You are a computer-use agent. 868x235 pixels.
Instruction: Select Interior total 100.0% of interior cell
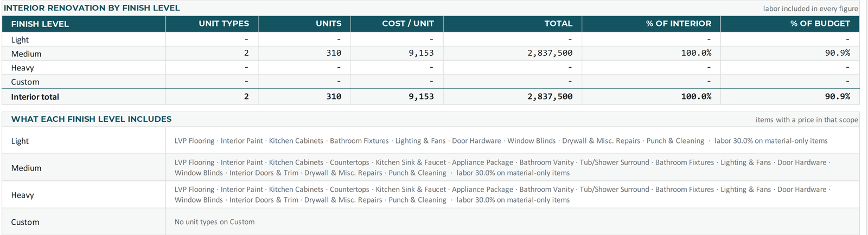[651, 96]
